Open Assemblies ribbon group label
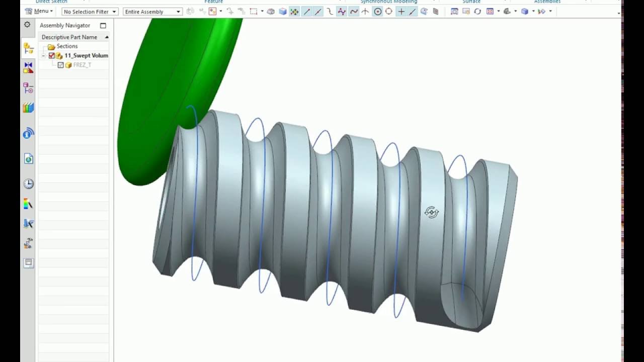 pyautogui.click(x=547, y=2)
